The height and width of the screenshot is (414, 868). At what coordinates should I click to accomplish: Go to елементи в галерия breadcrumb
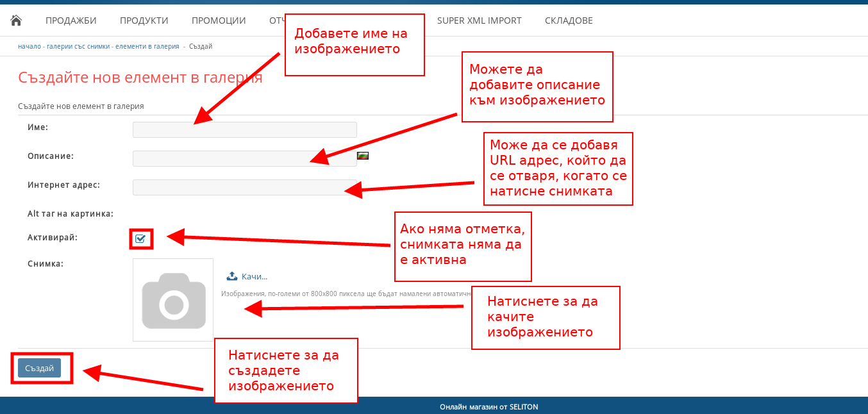pyautogui.click(x=147, y=47)
